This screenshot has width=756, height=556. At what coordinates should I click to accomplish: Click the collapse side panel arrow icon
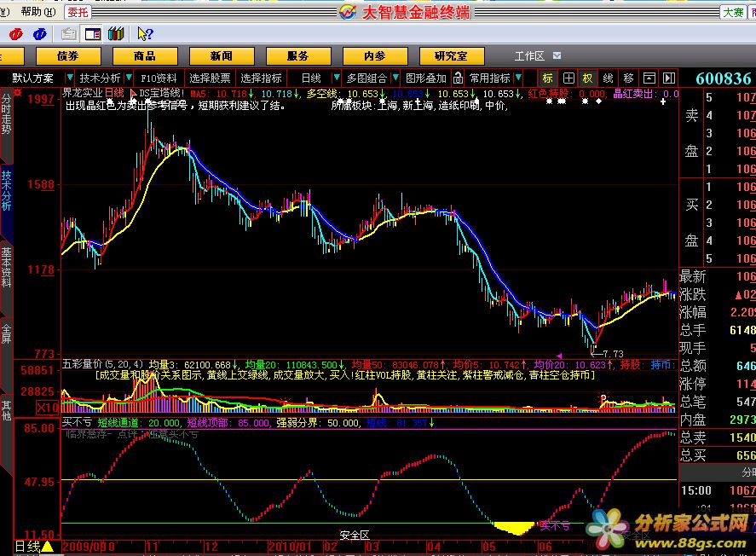tap(669, 78)
